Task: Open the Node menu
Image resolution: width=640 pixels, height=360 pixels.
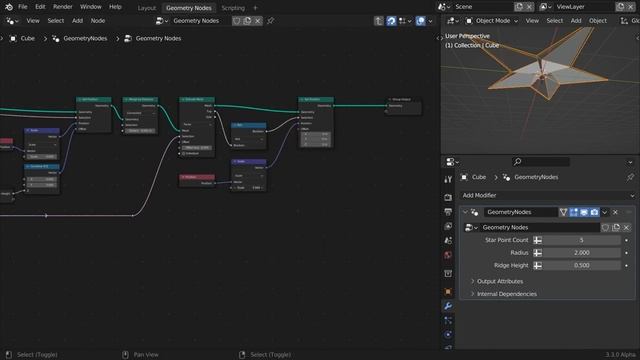Action: click(x=98, y=21)
